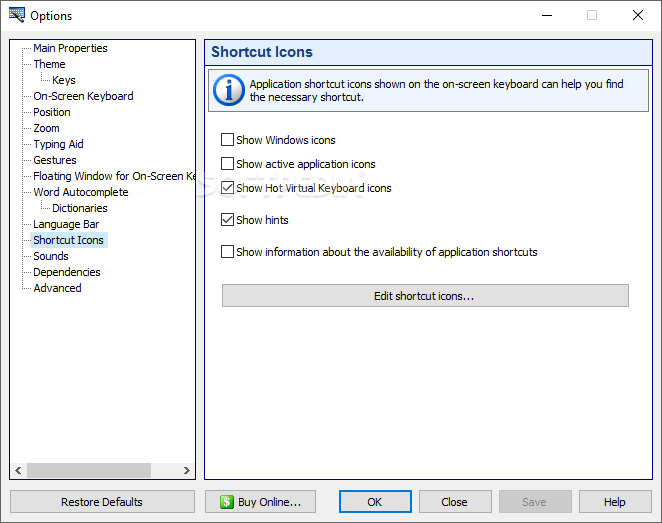Click the Options window keyboard icon

tap(16, 15)
